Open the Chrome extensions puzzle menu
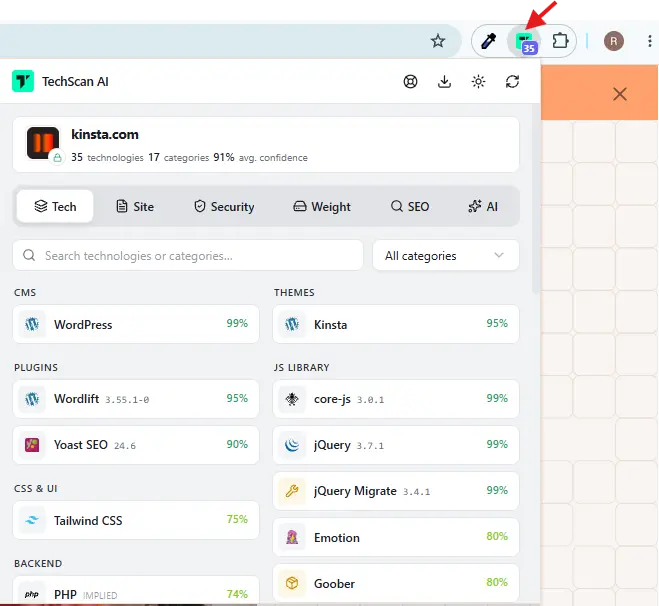Image resolution: width=659 pixels, height=606 pixels. point(560,41)
